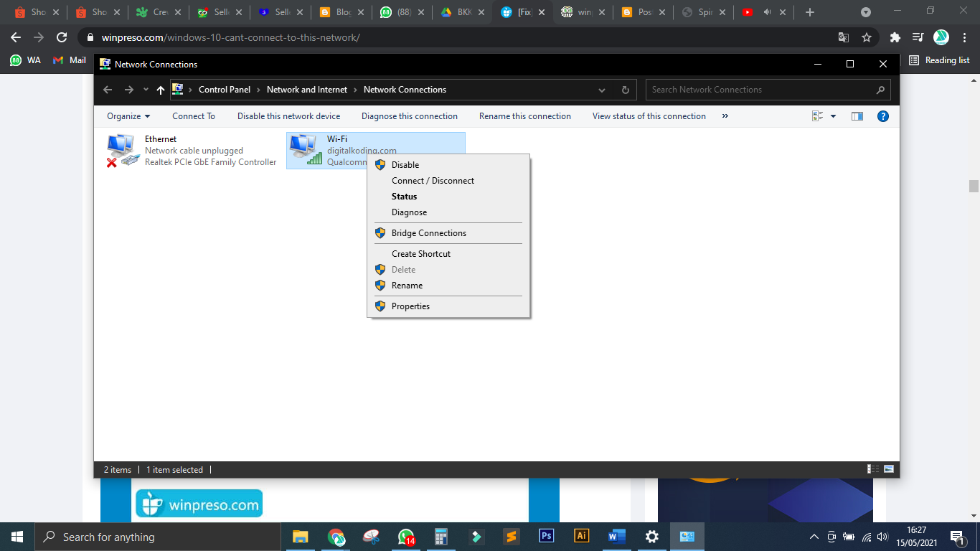The height and width of the screenshot is (551, 980).
Task: Click the preview pane icon on toolbar
Action: [x=857, y=116]
